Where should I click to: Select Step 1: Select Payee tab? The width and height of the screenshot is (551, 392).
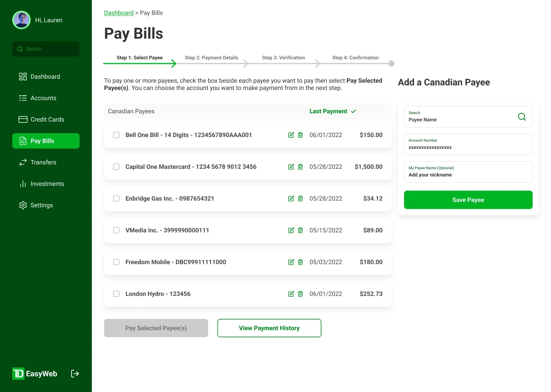pos(140,58)
